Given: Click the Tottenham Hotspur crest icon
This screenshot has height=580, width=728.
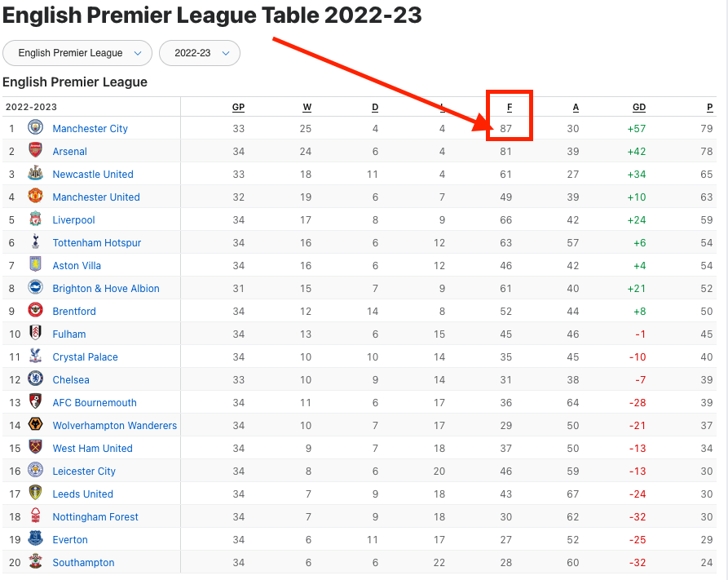Looking at the screenshot, I should (x=35, y=242).
